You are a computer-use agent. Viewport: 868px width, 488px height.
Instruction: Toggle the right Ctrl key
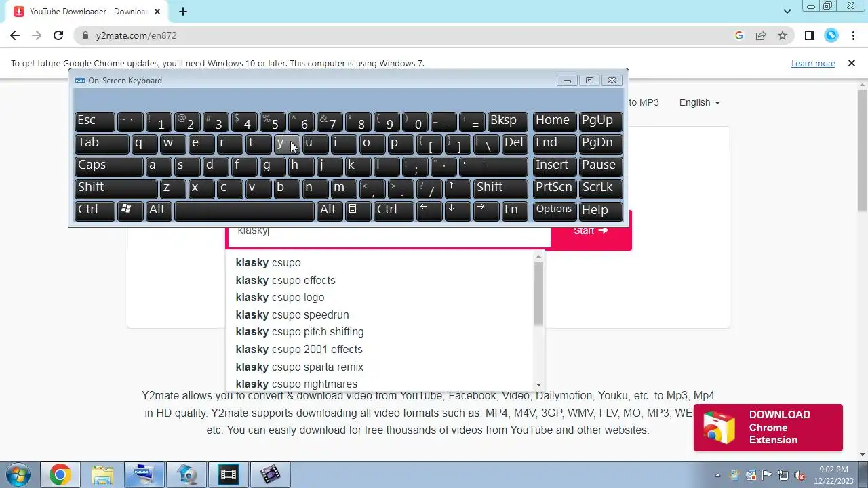click(393, 210)
